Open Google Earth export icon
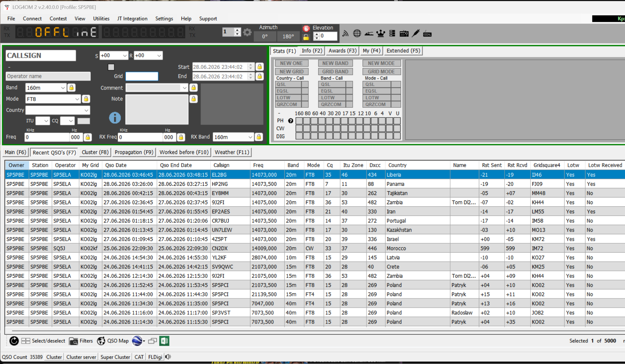This screenshot has width=625, height=364. 137,341
